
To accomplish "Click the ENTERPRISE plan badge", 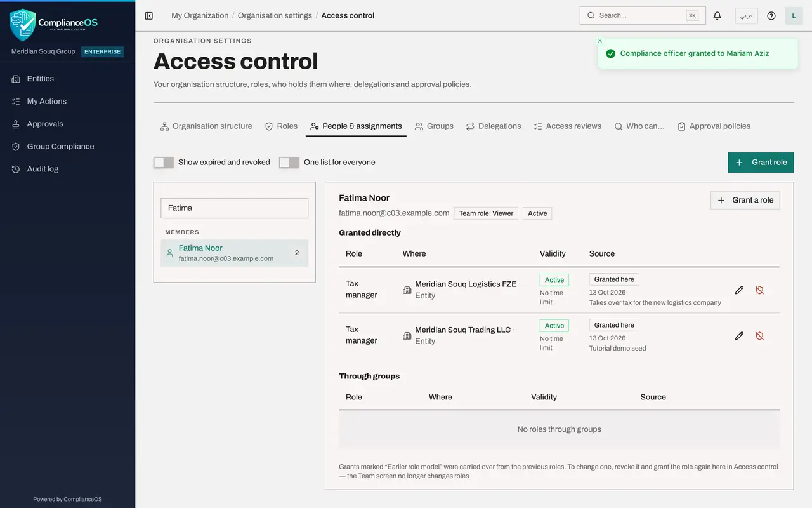I will [102, 52].
